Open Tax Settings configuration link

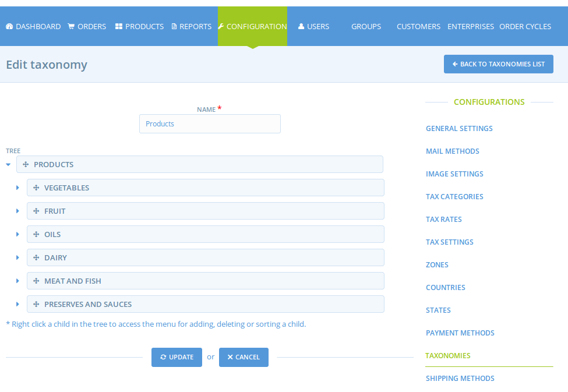click(x=450, y=242)
